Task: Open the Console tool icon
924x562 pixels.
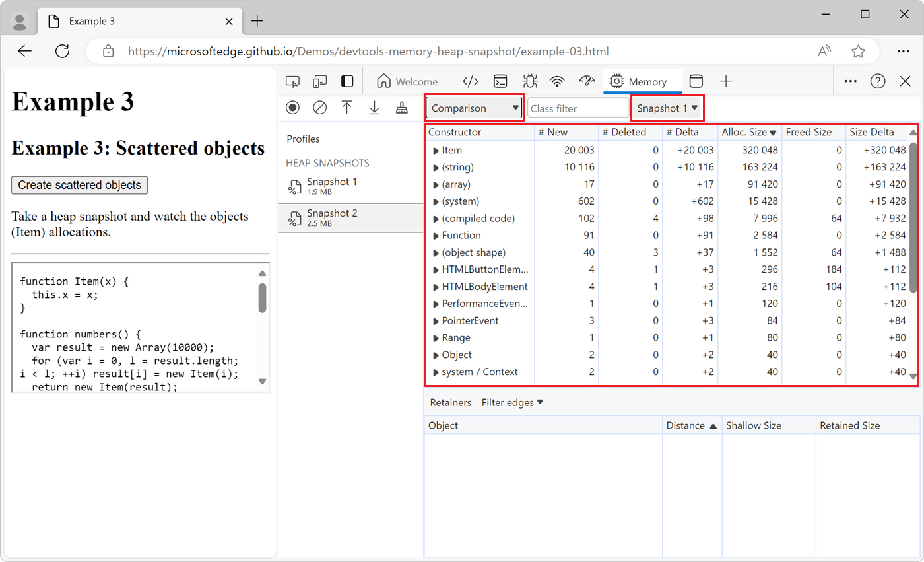Action: pyautogui.click(x=499, y=81)
